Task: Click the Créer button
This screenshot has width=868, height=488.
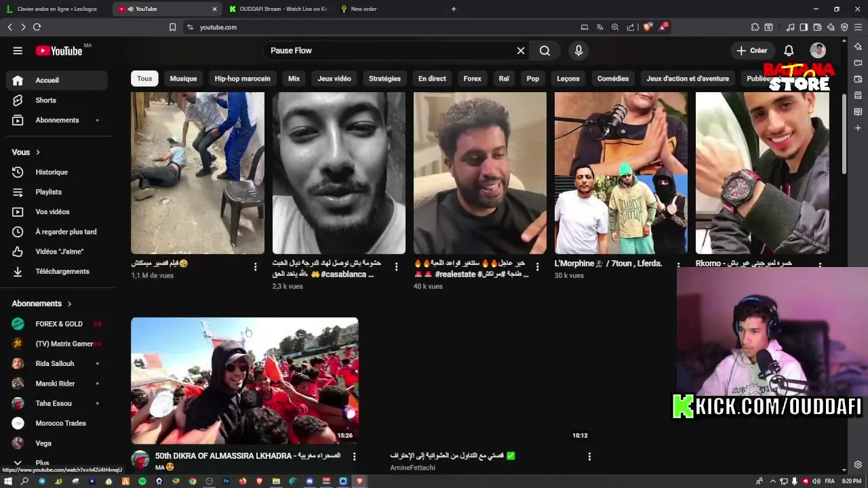Action: click(752, 51)
